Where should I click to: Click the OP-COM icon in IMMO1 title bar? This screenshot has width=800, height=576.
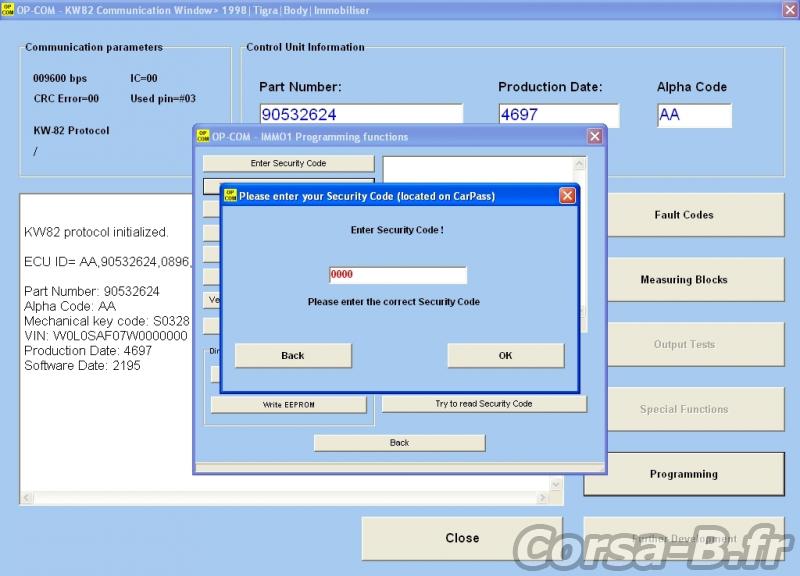click(x=203, y=136)
